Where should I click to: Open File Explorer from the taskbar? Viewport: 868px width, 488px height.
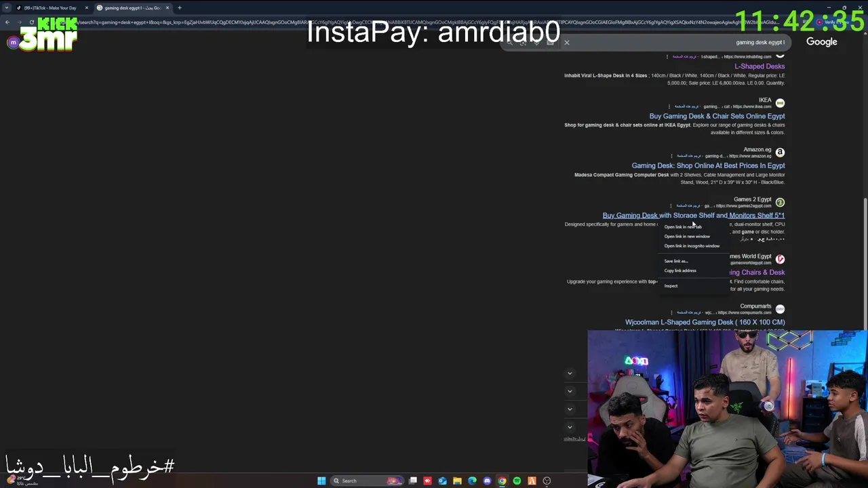[x=457, y=481]
